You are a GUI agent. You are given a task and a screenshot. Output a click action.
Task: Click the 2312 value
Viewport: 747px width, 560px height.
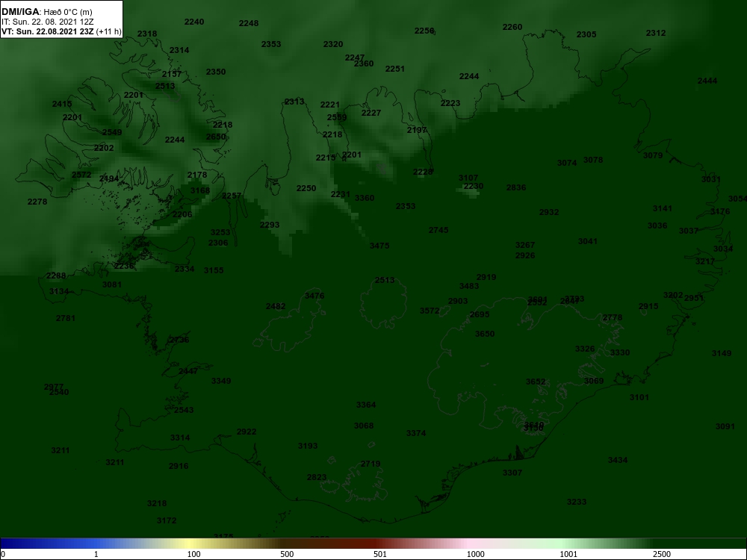(x=656, y=33)
